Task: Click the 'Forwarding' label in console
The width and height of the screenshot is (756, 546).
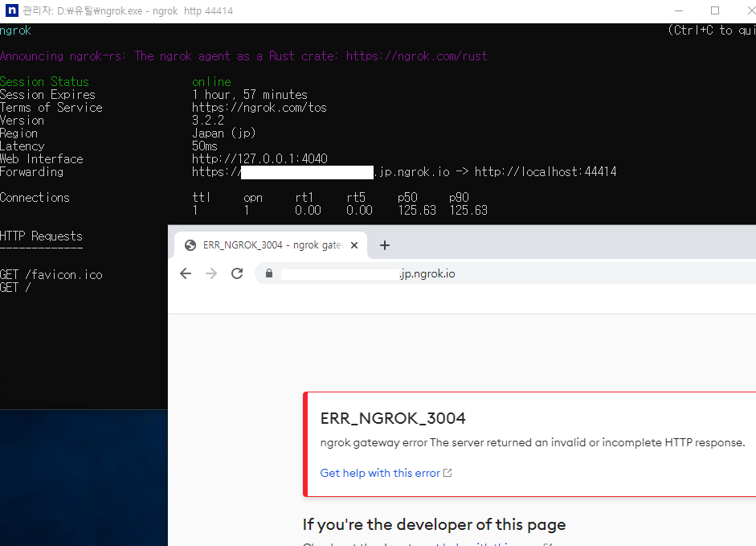Action: pyautogui.click(x=32, y=172)
